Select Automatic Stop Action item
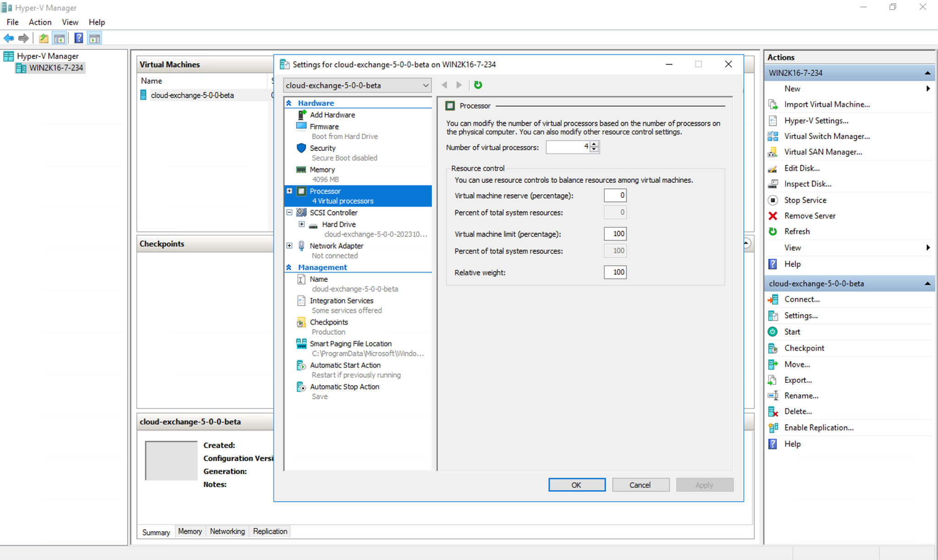 point(344,386)
